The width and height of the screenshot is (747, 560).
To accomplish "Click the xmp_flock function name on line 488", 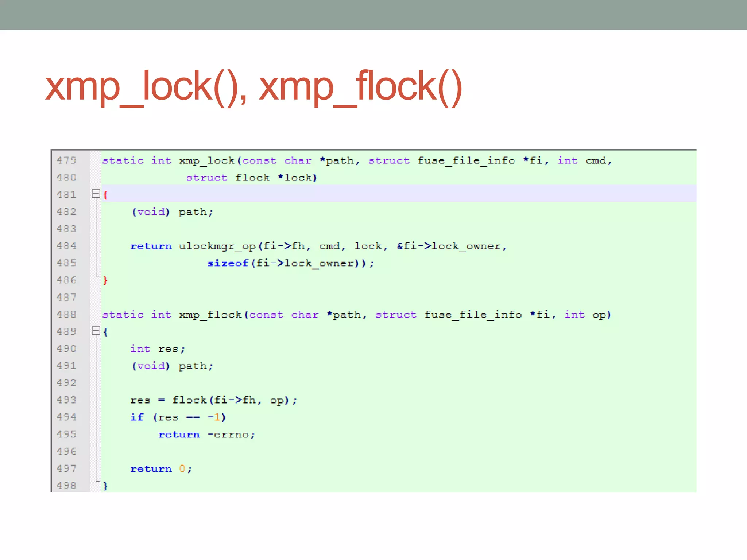I will 210,315.
